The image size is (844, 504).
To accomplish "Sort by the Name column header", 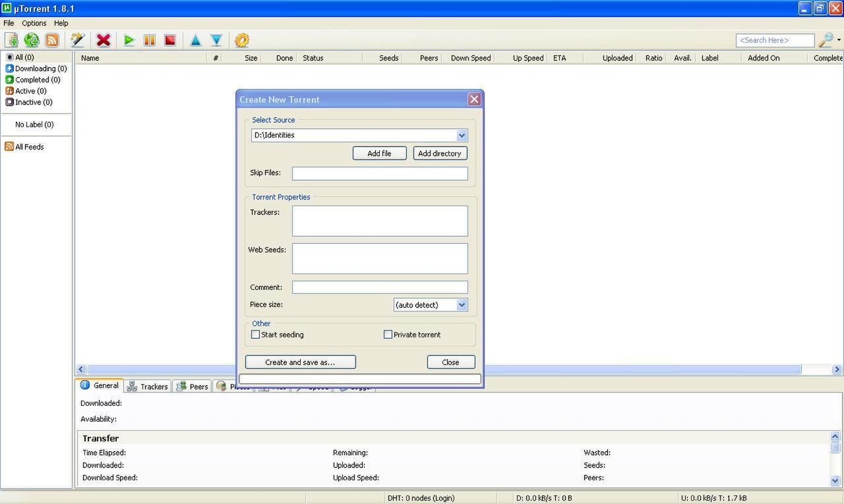I will click(x=141, y=58).
